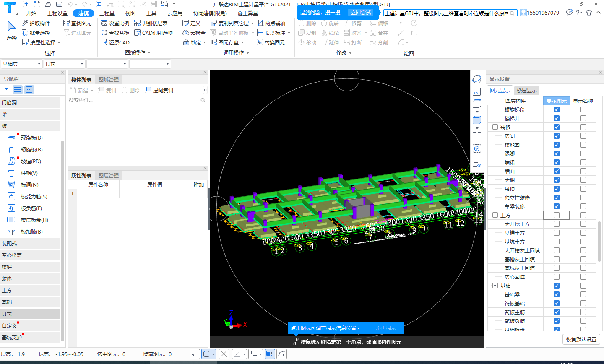The image size is (604, 364).
Task: Open 长度标注 dropdown arrow
Action: [289, 33]
